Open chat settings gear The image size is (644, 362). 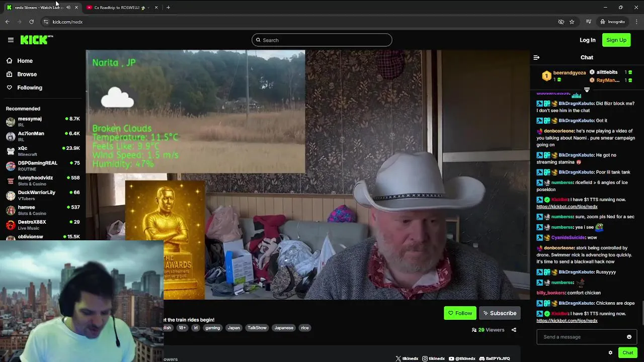[x=610, y=352]
